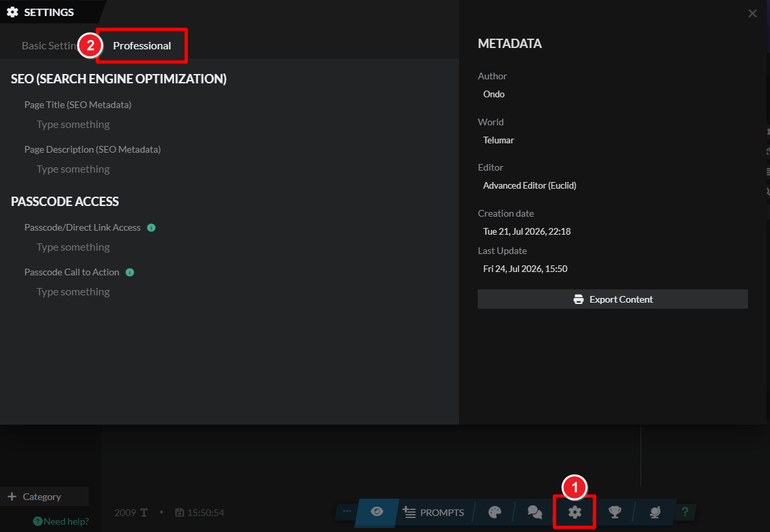
Task: Open the PROMPTS panel
Action: (x=433, y=513)
